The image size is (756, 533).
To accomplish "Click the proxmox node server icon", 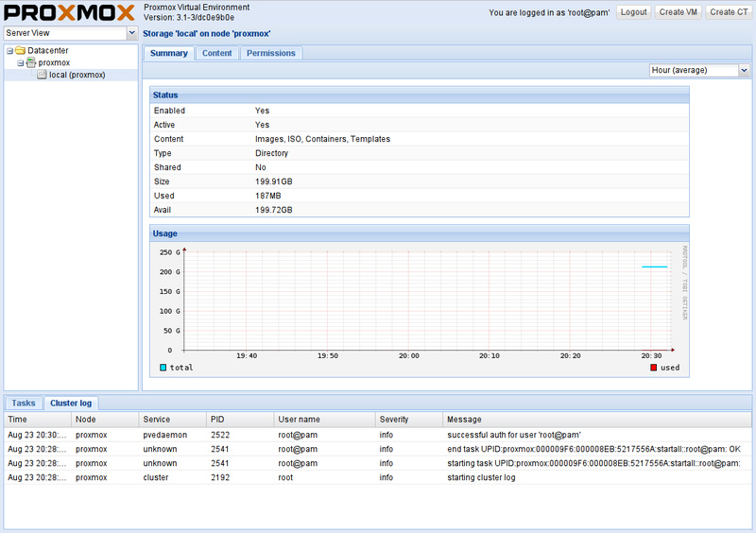I will (31, 62).
